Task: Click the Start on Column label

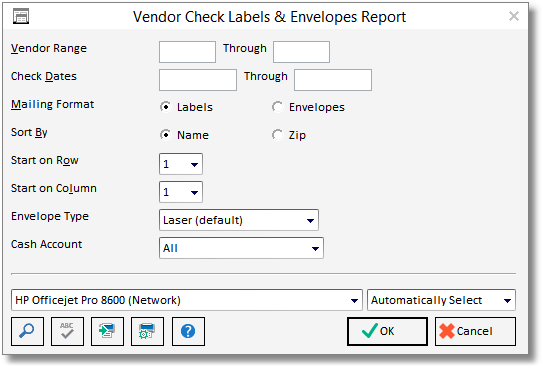Action: point(54,188)
